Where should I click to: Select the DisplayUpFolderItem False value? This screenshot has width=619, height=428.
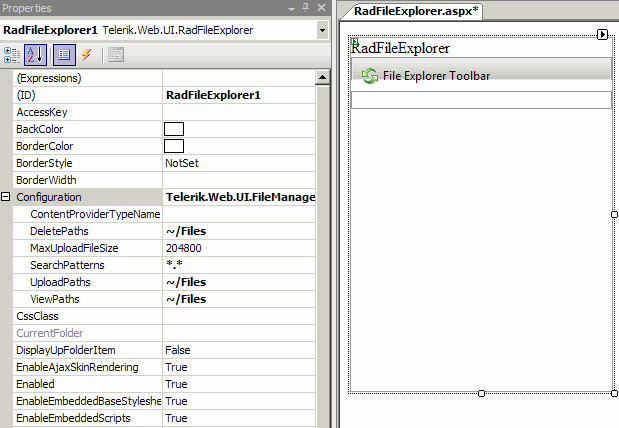(x=238, y=350)
